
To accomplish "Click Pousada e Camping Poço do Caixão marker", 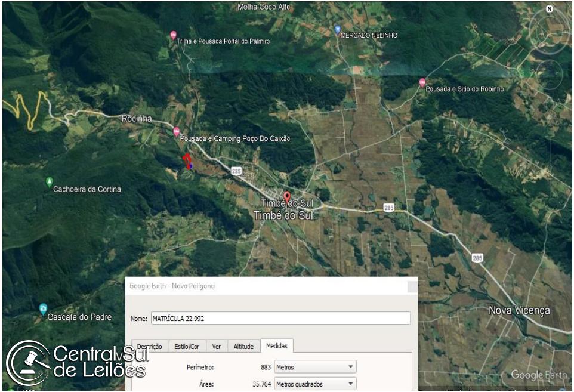I will coord(175,131).
